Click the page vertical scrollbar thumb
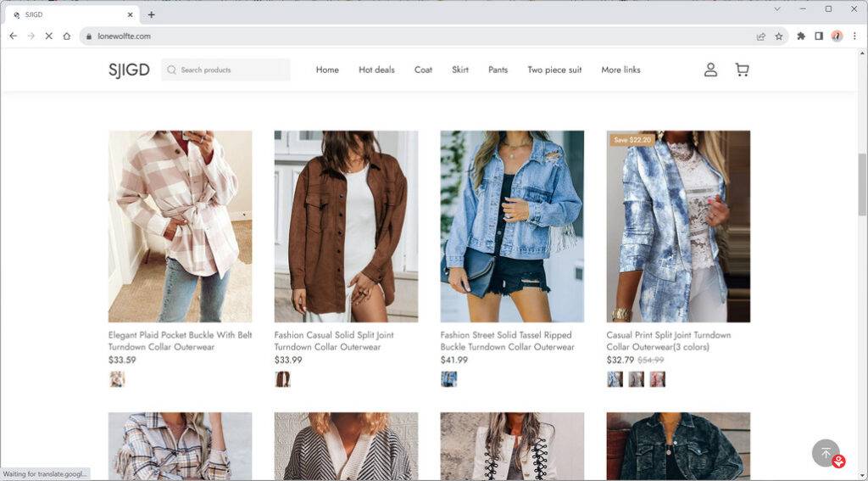This screenshot has width=868, height=481. click(x=862, y=184)
